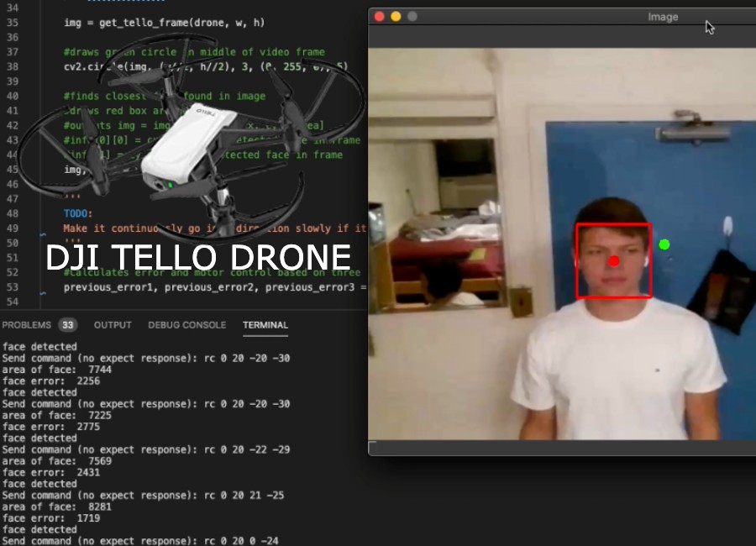
Task: Click the 'Make it continuously go' comment line
Action: [215, 228]
